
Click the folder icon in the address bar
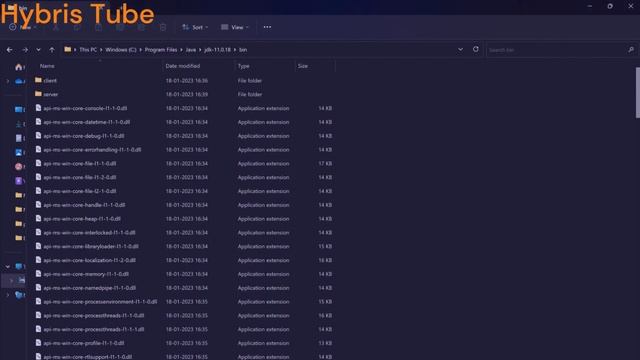68,49
